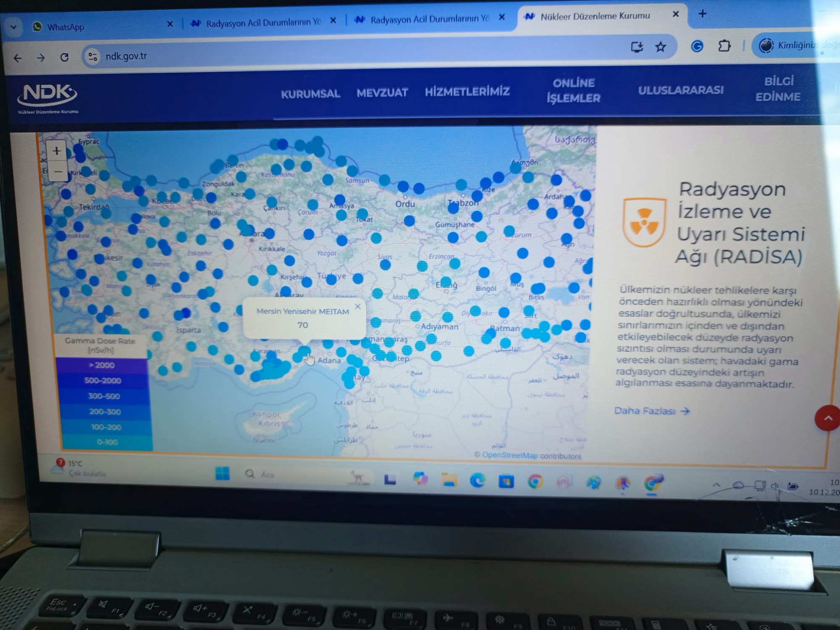This screenshot has width=840, height=630.
Task: Open the KURUMSAL menu
Action: tap(310, 94)
